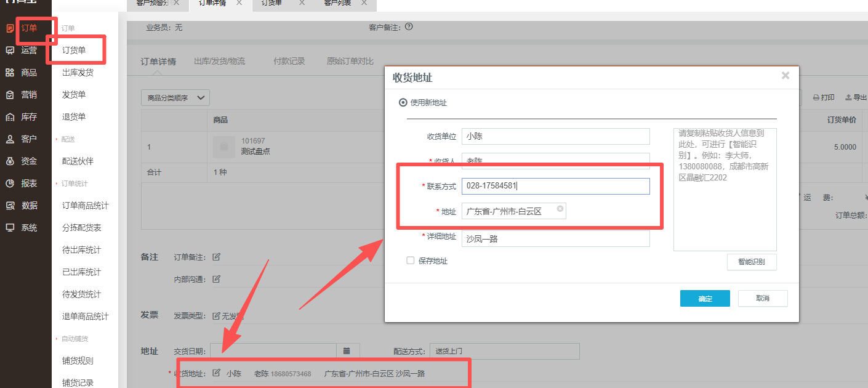Click the 详细地址 field containing 沙凤一路

tap(556, 238)
